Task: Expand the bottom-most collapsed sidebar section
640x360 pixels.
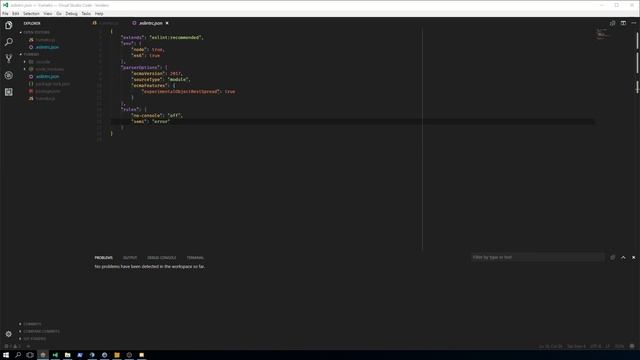Action: coord(34,339)
